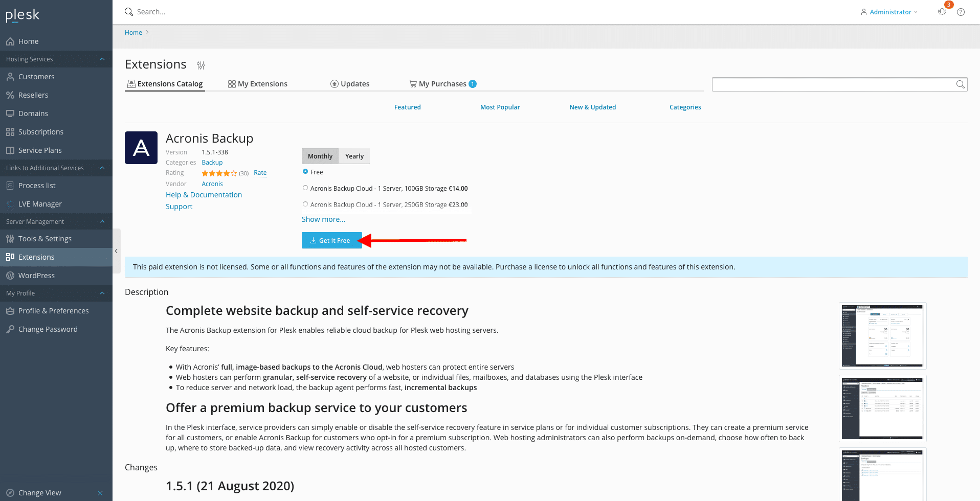Open the first dashboard screenshot thumbnail
This screenshot has width=980, height=501.
pos(883,336)
